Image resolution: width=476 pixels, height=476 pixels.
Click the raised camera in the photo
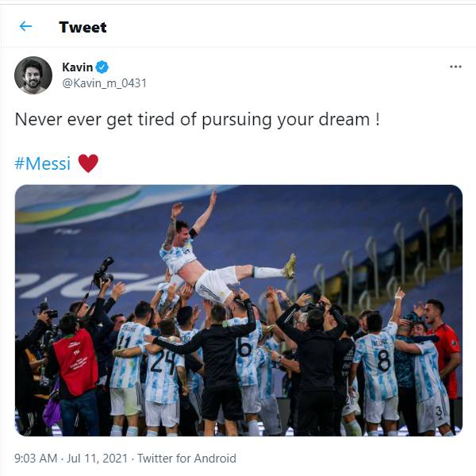pos(103,272)
